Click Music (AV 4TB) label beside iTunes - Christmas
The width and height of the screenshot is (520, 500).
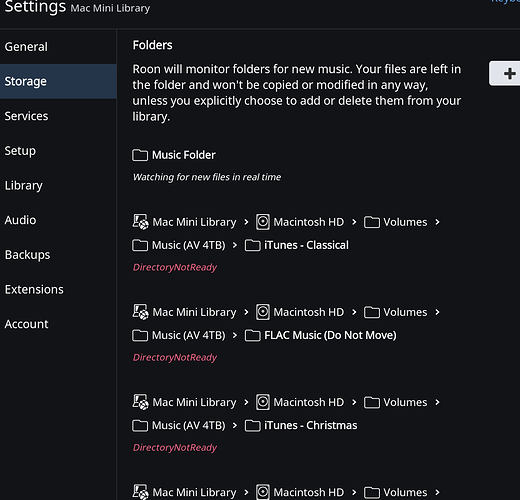(x=189, y=426)
